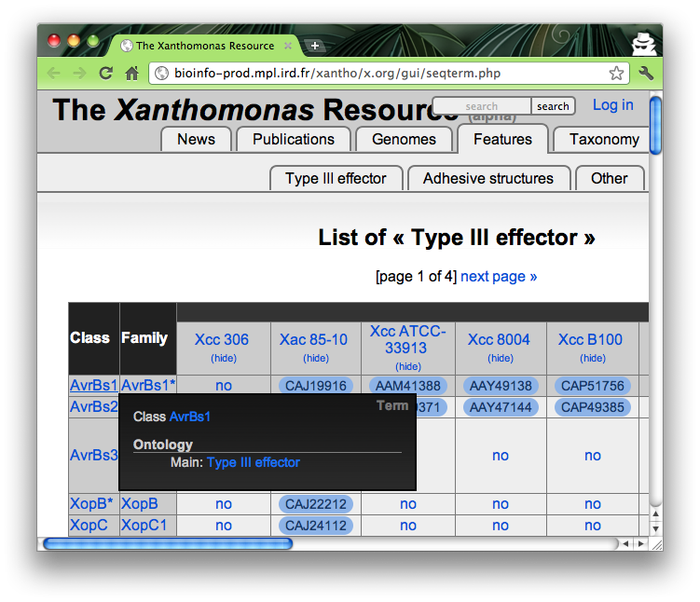Click the Log in link
Screen dimensions: 700x602
(x=612, y=105)
